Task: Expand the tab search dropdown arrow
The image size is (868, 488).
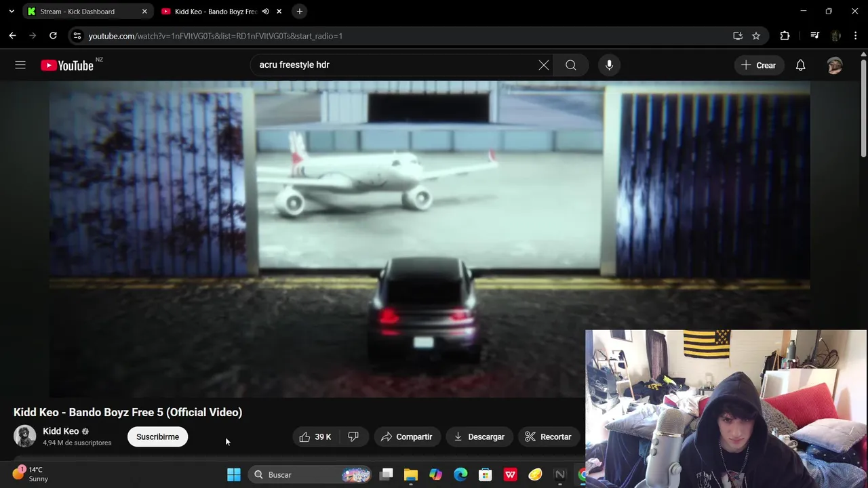Action: tap(12, 12)
